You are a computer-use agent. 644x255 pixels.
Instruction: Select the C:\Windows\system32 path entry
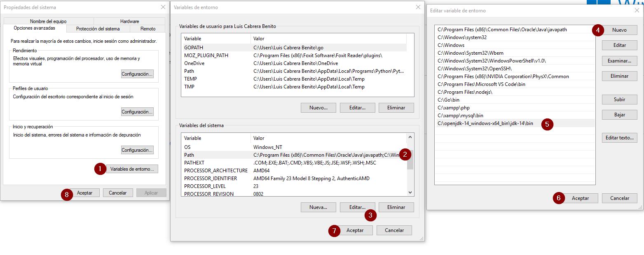coord(515,37)
